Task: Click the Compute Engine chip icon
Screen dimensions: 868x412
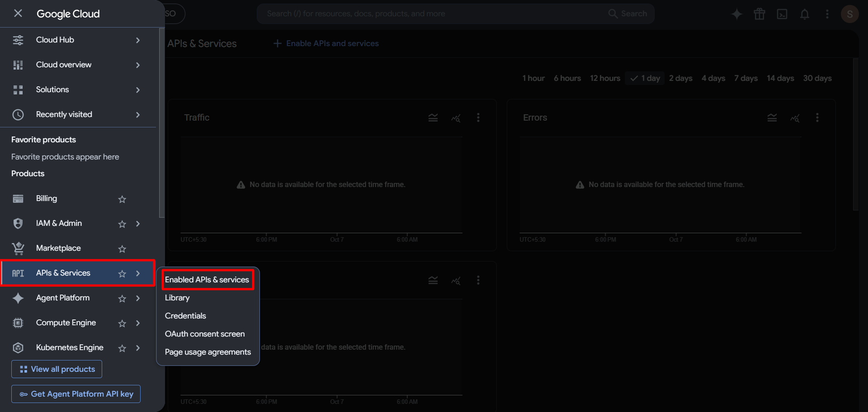Action: 18,323
